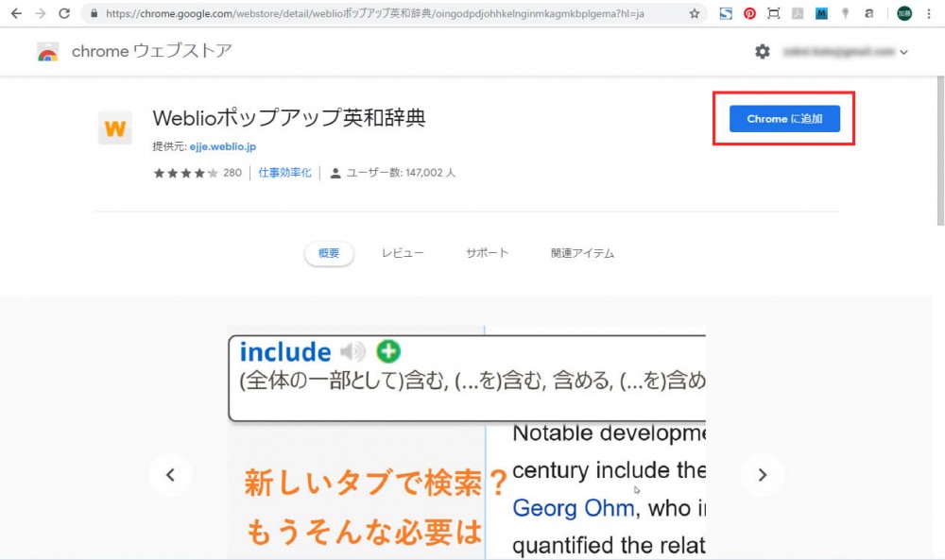The width and height of the screenshot is (945, 560).
Task: Click the user count person icon
Action: tap(335, 174)
